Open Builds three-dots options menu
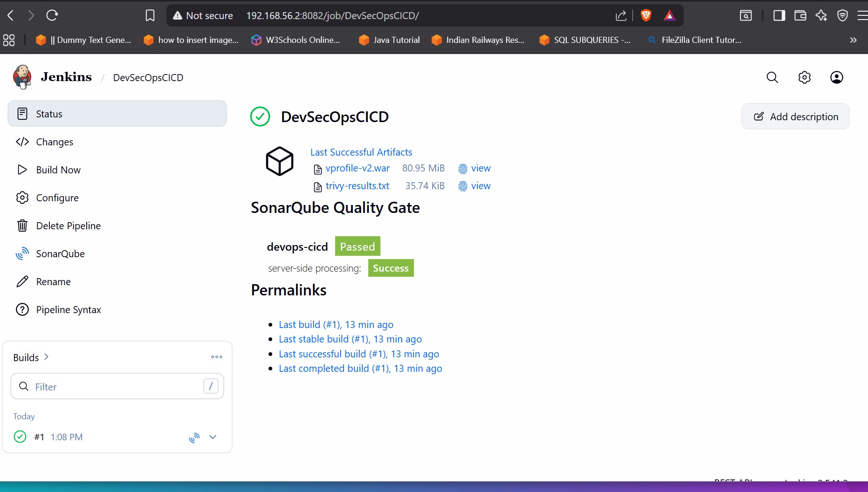 [x=217, y=357]
